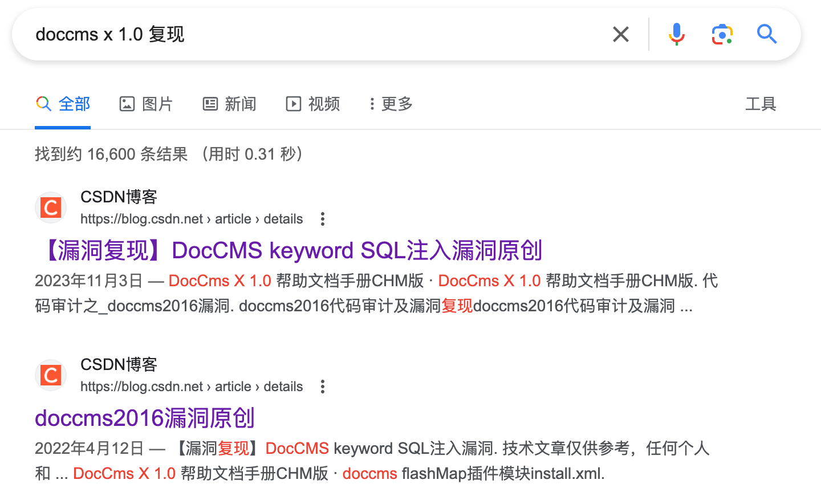The width and height of the screenshot is (821, 504).
Task: Switch to the 图片 tab
Action: coord(146,104)
